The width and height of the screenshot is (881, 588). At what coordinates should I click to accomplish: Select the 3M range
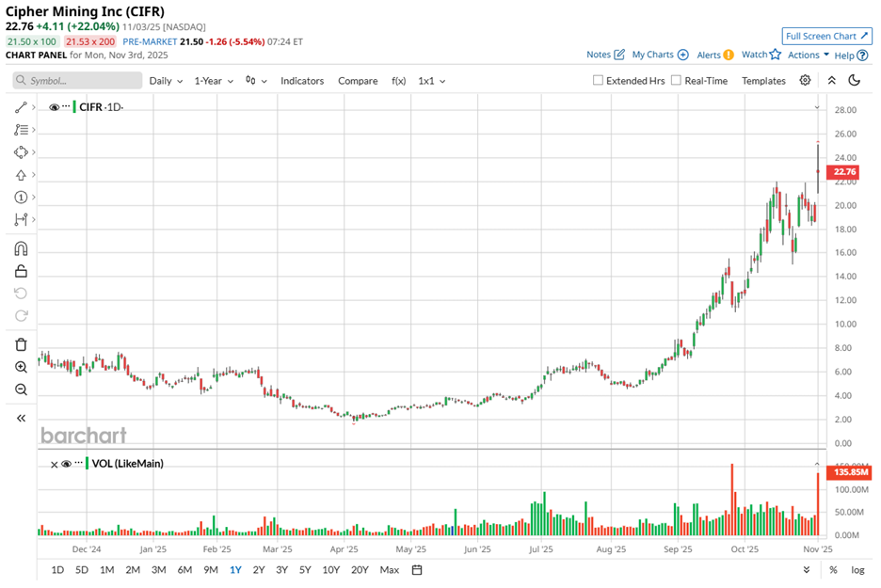coord(158,570)
